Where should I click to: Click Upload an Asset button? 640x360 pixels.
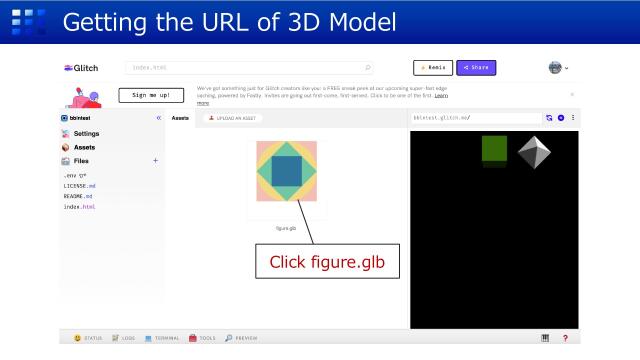(x=232, y=118)
